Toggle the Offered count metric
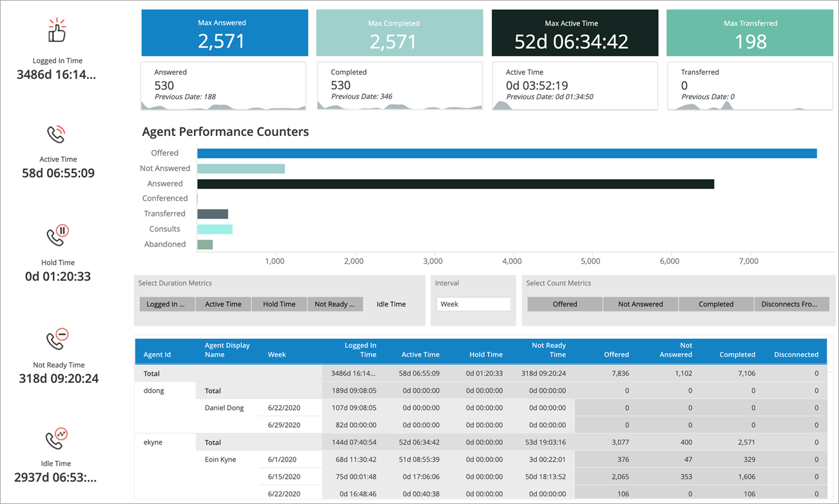The image size is (839, 504). [564, 304]
